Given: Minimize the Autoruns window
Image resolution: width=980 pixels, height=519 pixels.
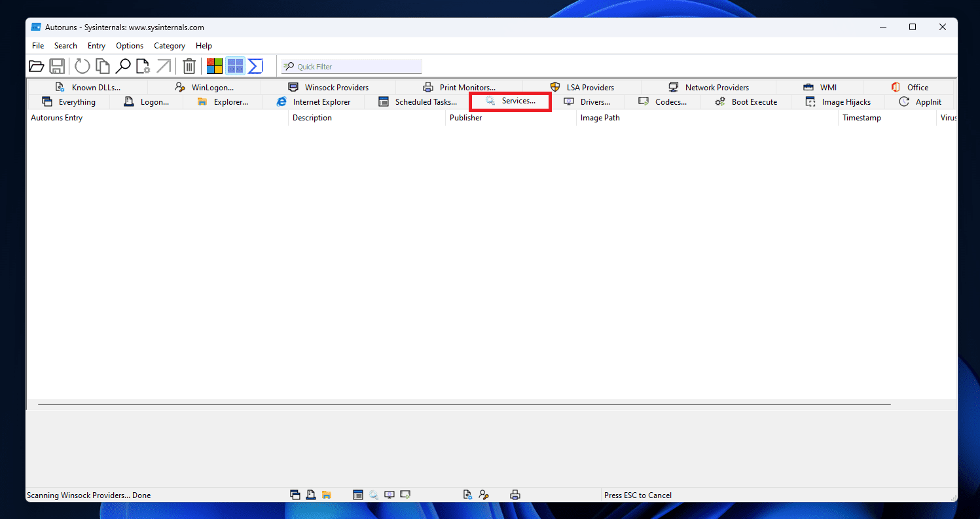Looking at the screenshot, I should coord(882,27).
